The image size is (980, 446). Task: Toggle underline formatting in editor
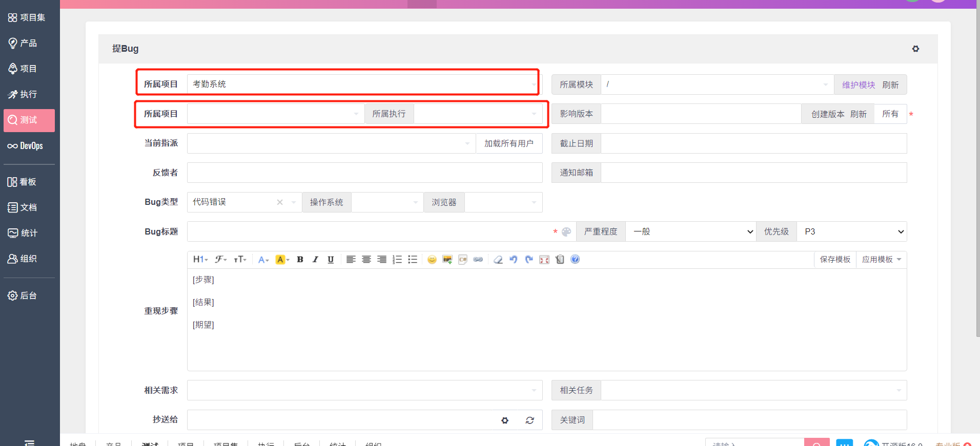click(331, 260)
